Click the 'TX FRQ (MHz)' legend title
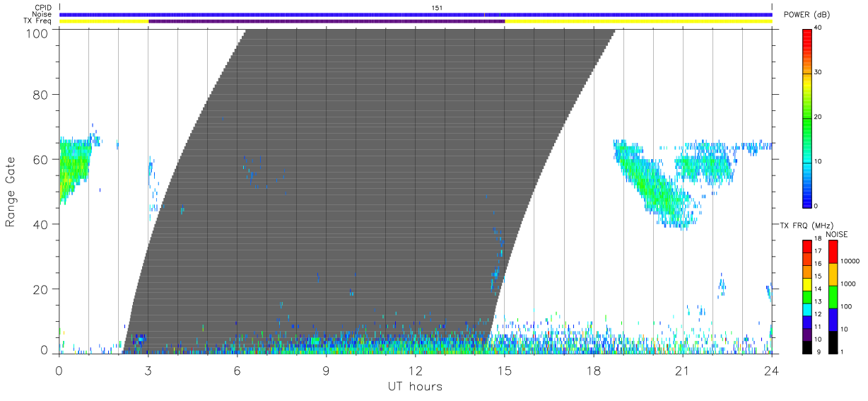868x401 pixels. (x=806, y=226)
